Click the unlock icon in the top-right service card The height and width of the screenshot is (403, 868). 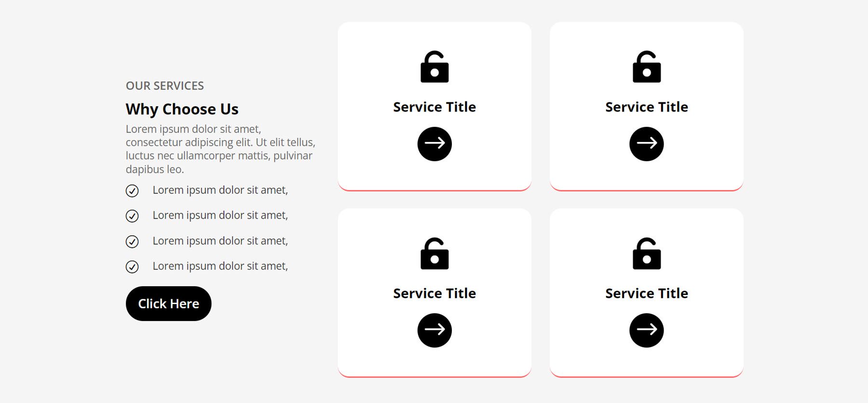coord(647,67)
